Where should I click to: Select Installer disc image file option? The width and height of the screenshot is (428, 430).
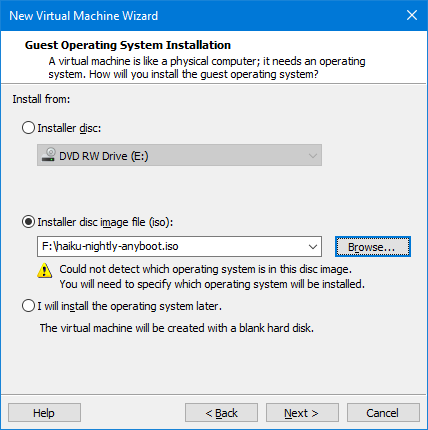coord(28,222)
